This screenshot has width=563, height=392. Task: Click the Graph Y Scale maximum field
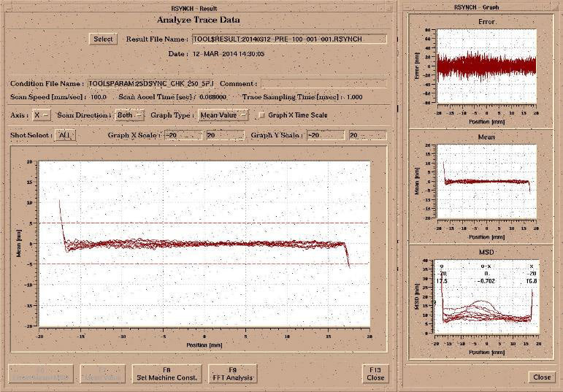367,135
